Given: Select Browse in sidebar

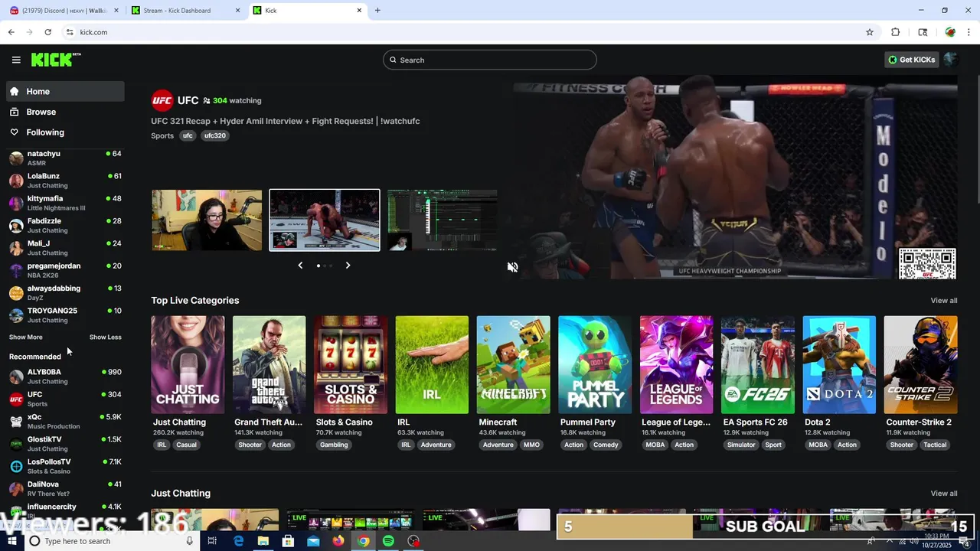Looking at the screenshot, I should pos(65,112).
